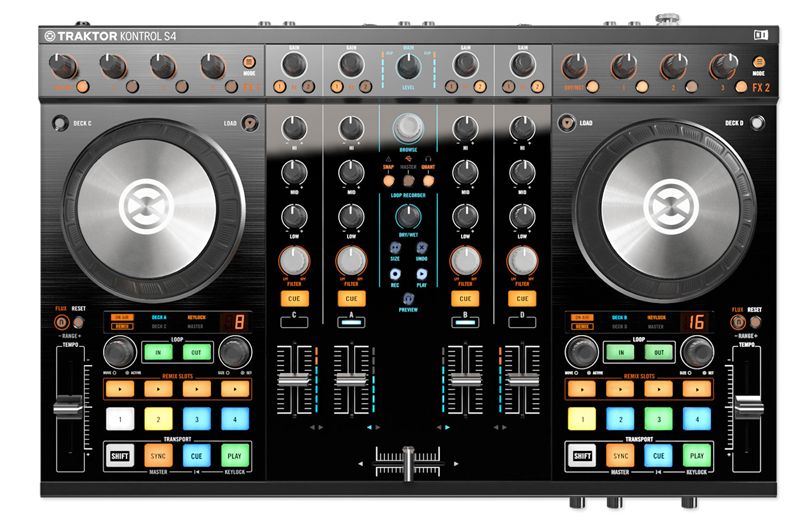
Task: Click channel A volume fader
Action: (x=352, y=379)
